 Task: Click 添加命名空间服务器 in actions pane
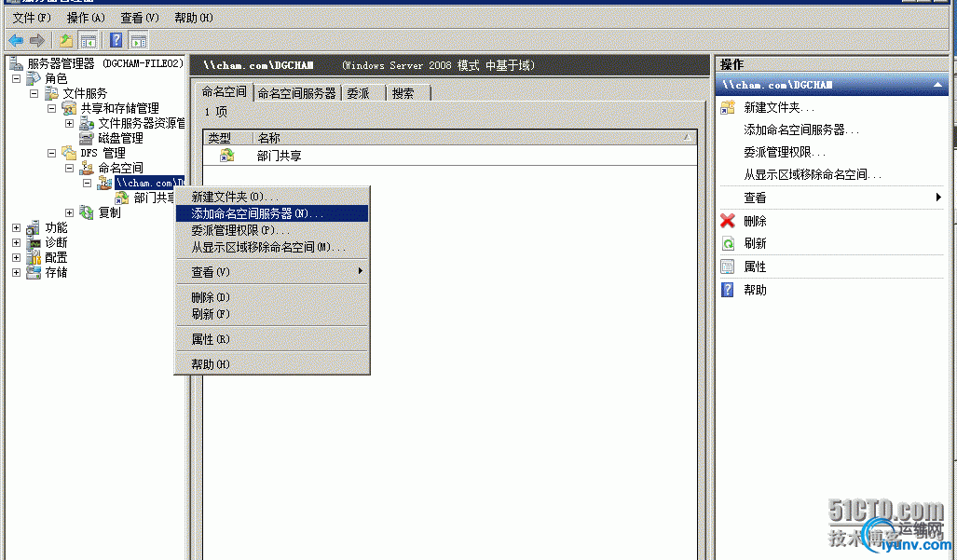click(800, 130)
